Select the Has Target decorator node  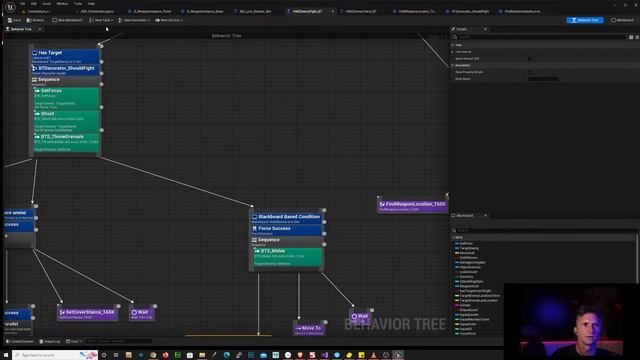[x=66, y=56]
